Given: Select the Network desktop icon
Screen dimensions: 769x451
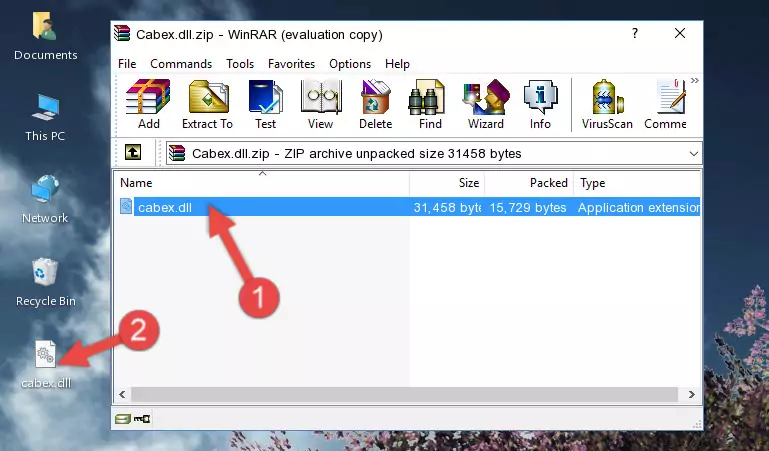Looking at the screenshot, I should point(45,199).
